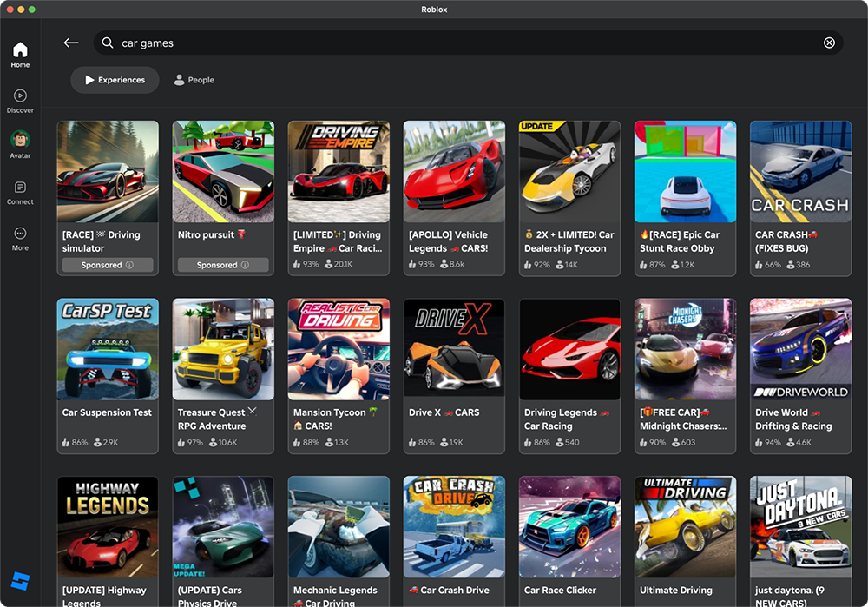Open the Drive X thumbnail
Screen dimensions: 868x607
click(455, 349)
